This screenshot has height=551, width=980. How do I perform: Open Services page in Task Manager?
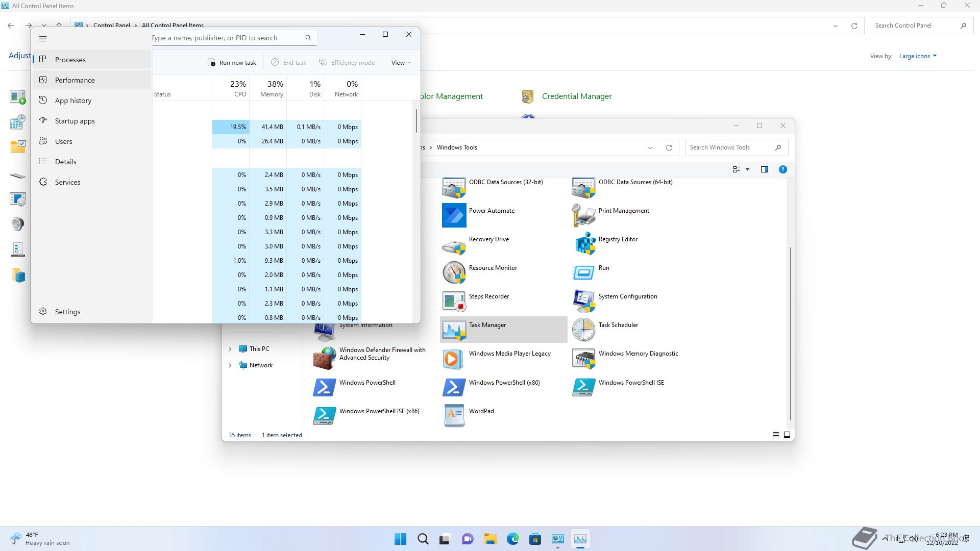pos(92,182)
